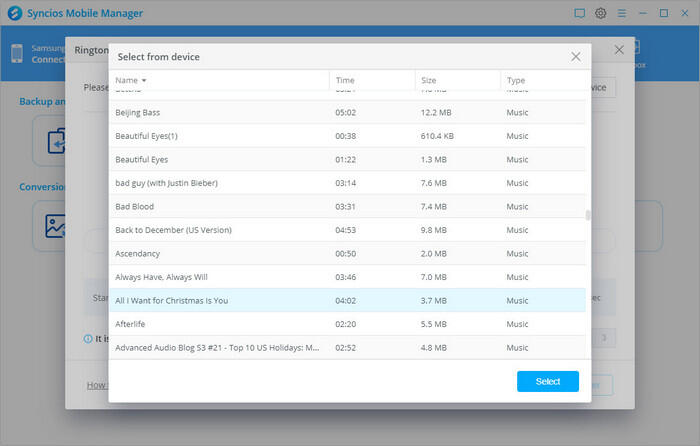Viewport: 700px width, 446px height.
Task: Close the Ringtone Maker window behind dialog
Action: pyautogui.click(x=619, y=49)
